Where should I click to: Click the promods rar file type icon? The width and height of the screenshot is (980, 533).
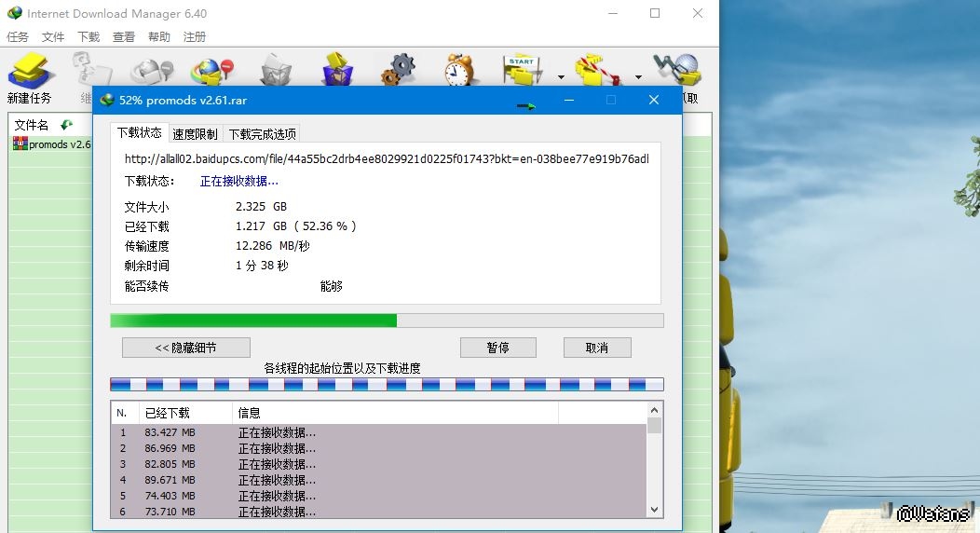click(x=20, y=143)
